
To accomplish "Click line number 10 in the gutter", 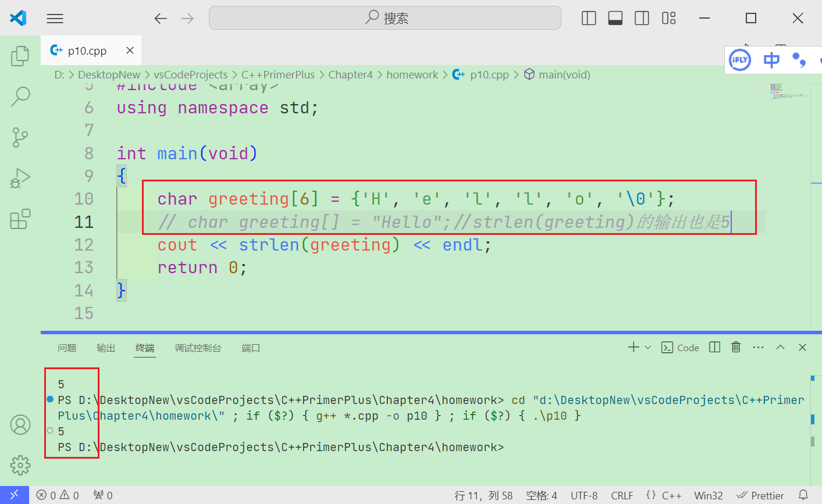I will (x=84, y=199).
